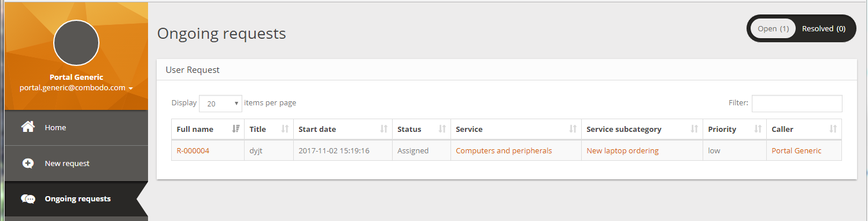Click the Home house icon in sidebar
Viewport: 868px width, 221px height.
(28, 127)
